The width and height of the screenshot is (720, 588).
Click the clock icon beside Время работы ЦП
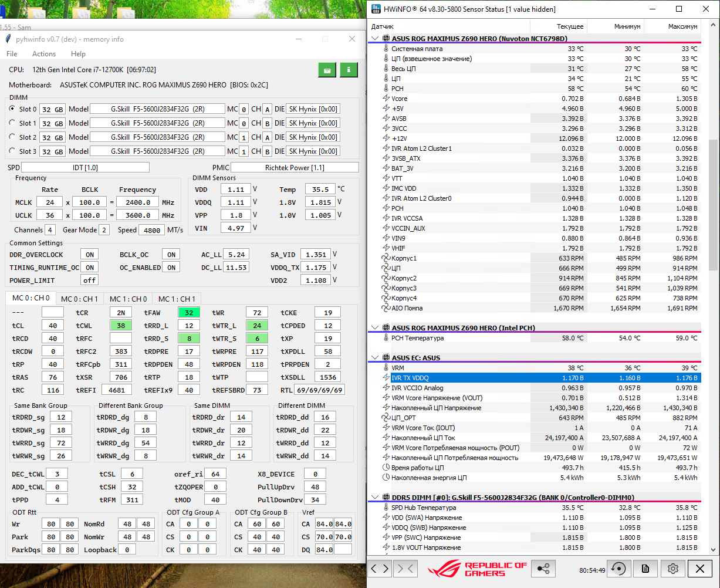click(x=386, y=468)
